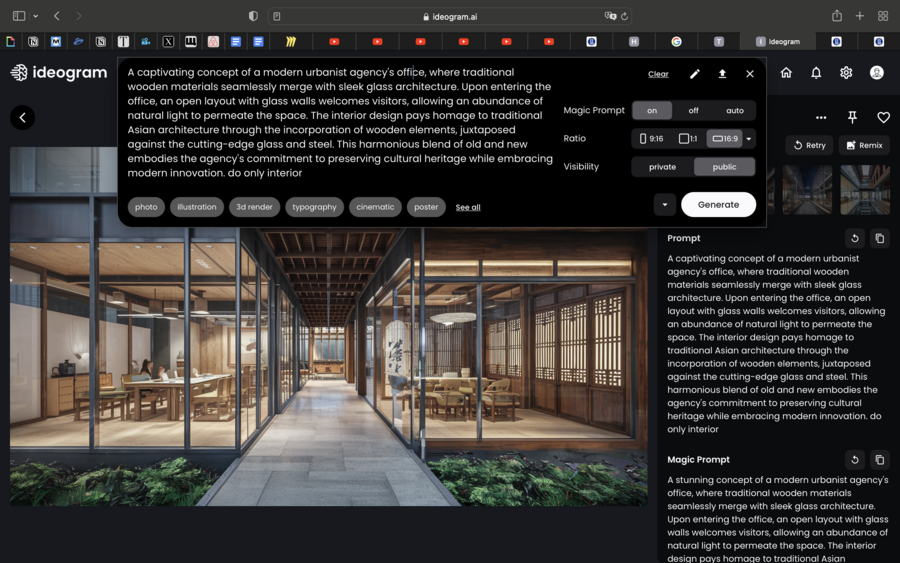Pin this image with the pin icon
Viewport: 900px width, 563px height.
(852, 118)
